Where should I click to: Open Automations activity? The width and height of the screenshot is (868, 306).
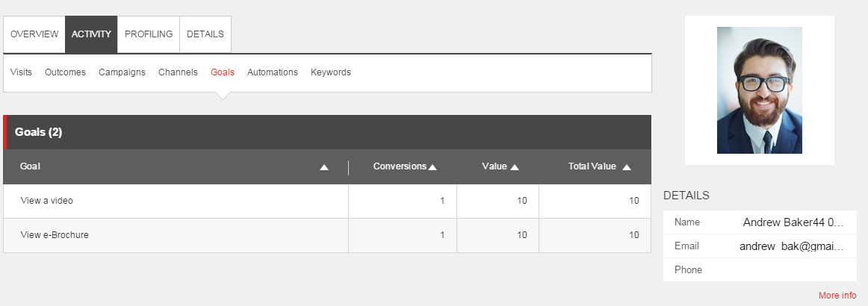[273, 72]
